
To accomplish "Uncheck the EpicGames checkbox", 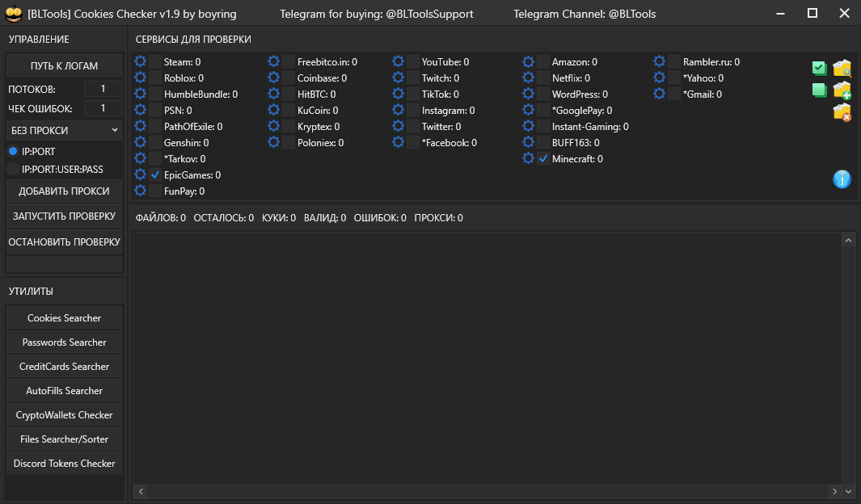I will [x=156, y=174].
